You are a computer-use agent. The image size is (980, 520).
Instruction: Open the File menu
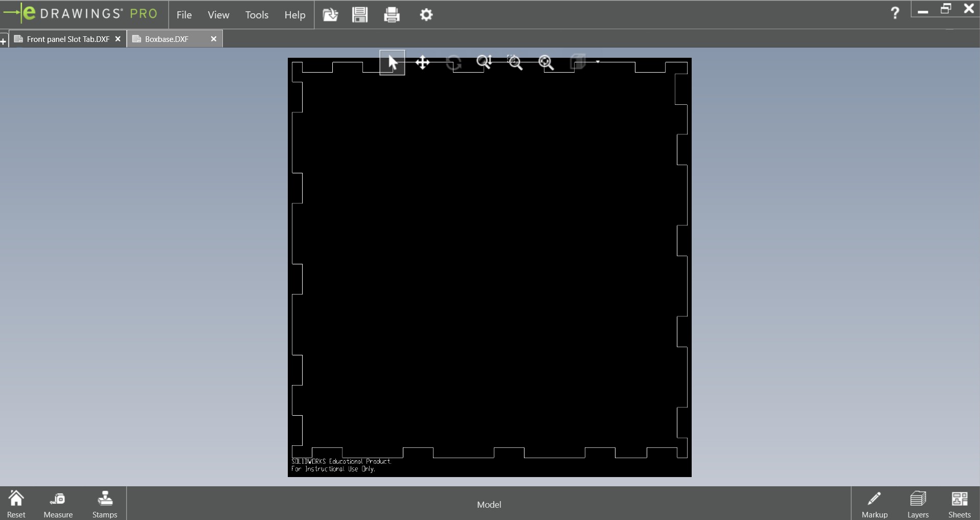(184, 15)
